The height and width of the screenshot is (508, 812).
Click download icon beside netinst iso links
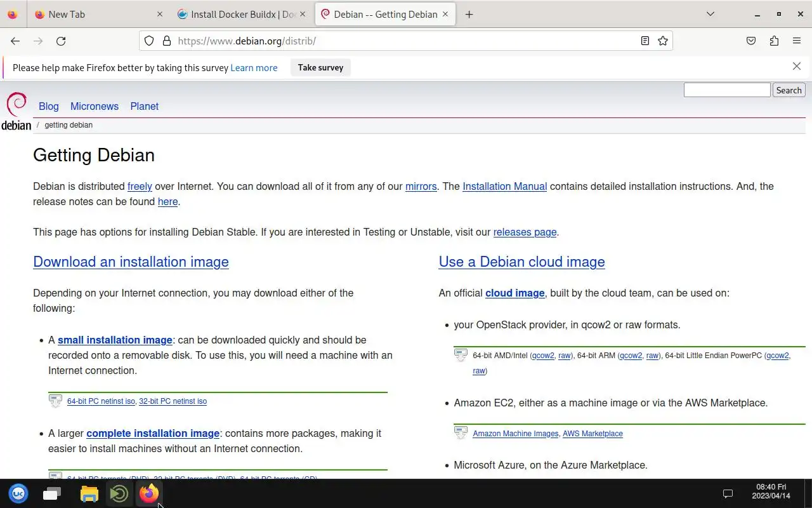tap(55, 401)
